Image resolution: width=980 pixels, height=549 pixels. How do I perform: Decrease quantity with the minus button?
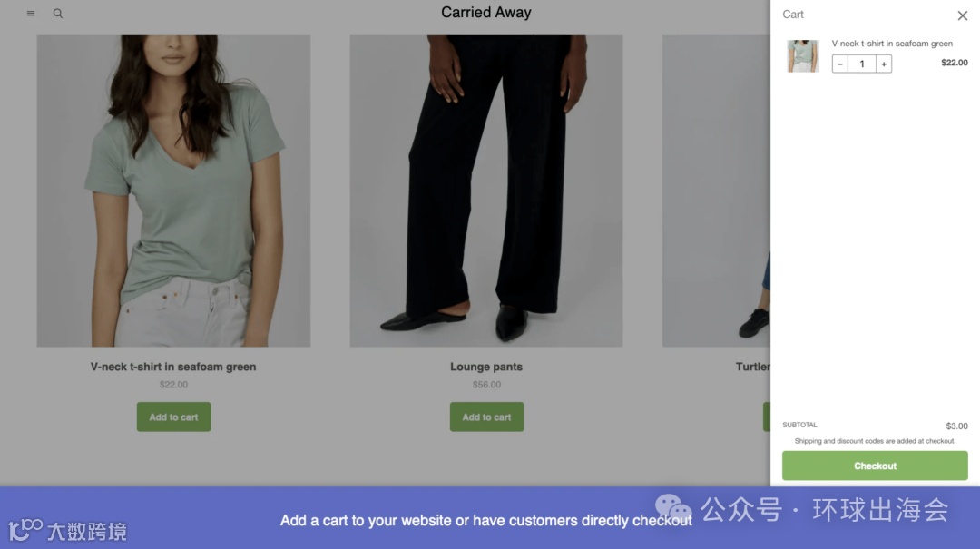pyautogui.click(x=840, y=64)
